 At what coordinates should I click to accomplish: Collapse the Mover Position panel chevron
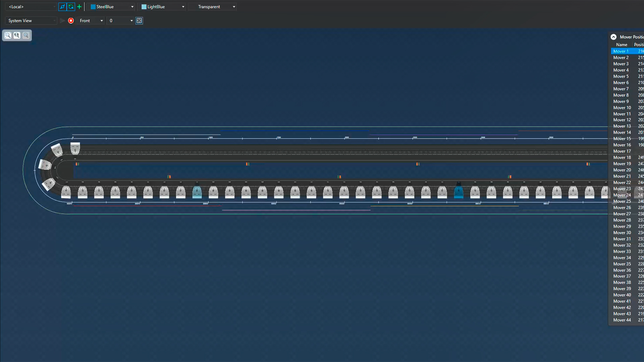coord(614,37)
